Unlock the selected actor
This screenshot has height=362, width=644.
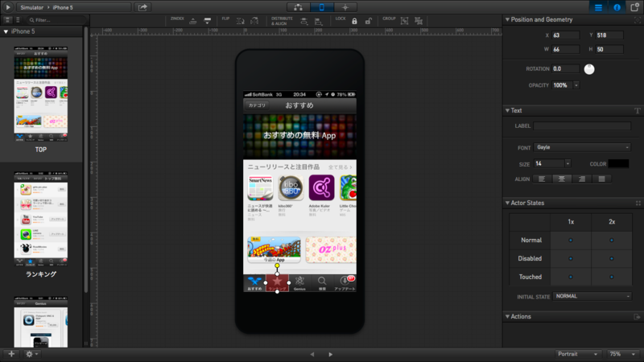point(369,22)
